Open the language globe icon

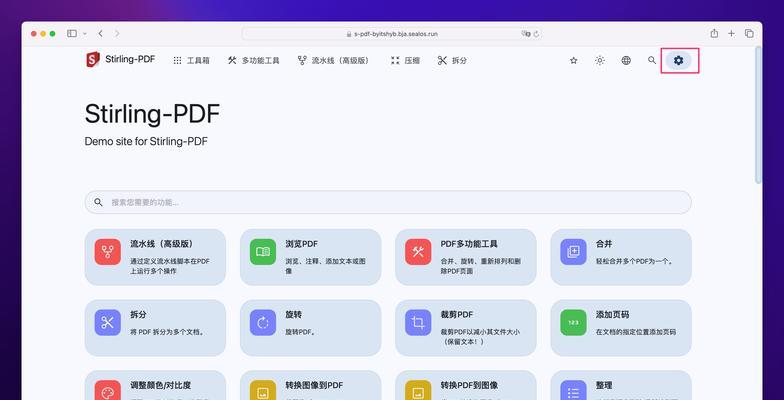[626, 60]
